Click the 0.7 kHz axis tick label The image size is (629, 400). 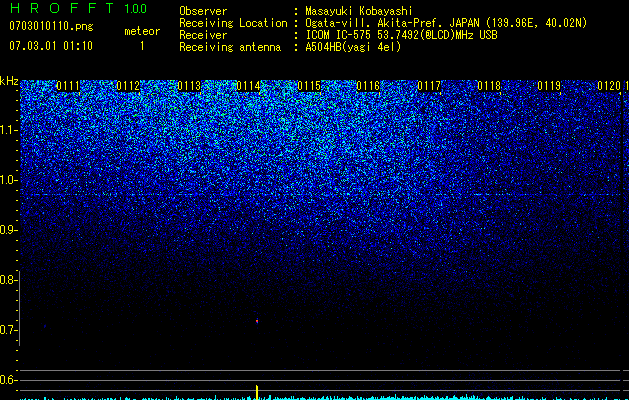pyautogui.click(x=8, y=330)
